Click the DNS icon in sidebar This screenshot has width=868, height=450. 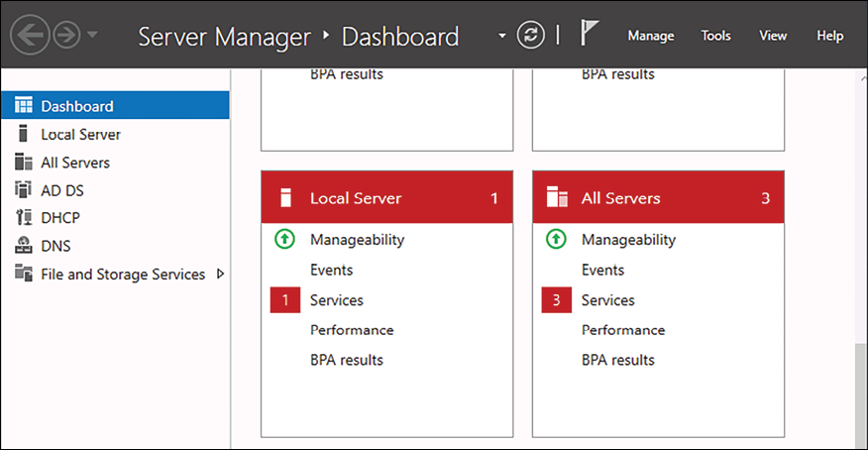coord(23,245)
